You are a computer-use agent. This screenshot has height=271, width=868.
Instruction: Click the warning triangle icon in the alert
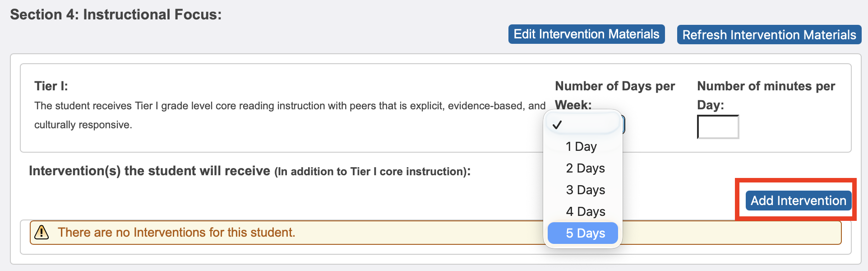42,232
